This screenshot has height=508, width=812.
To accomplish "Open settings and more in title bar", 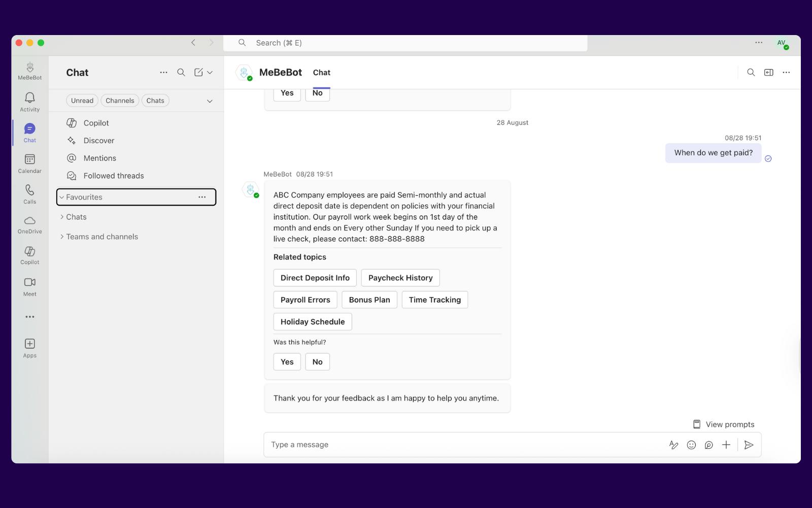I will [759, 43].
